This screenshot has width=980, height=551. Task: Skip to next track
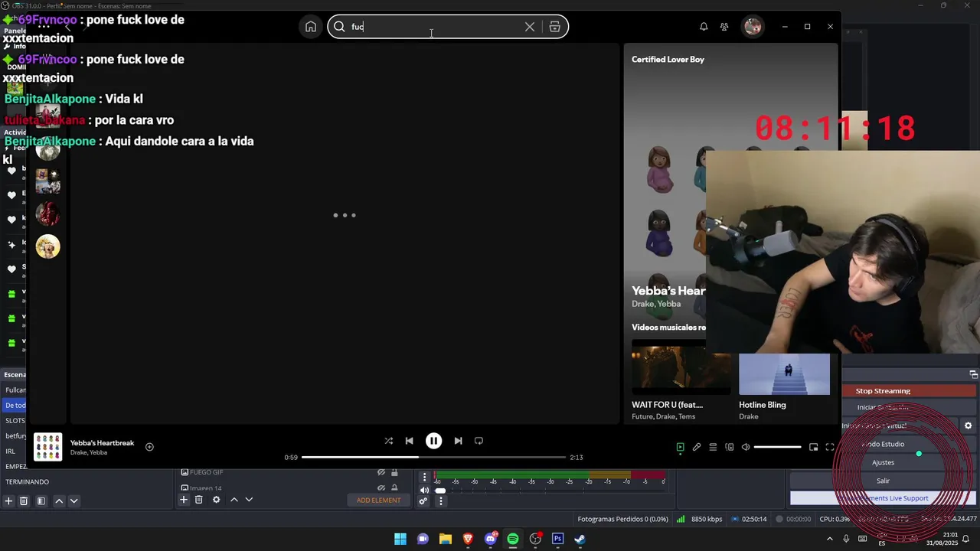[458, 441]
